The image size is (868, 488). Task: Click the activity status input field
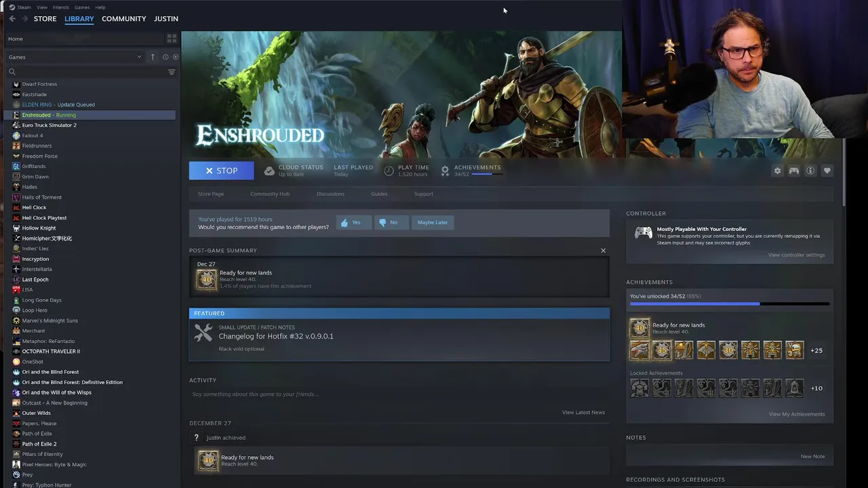pos(399,394)
